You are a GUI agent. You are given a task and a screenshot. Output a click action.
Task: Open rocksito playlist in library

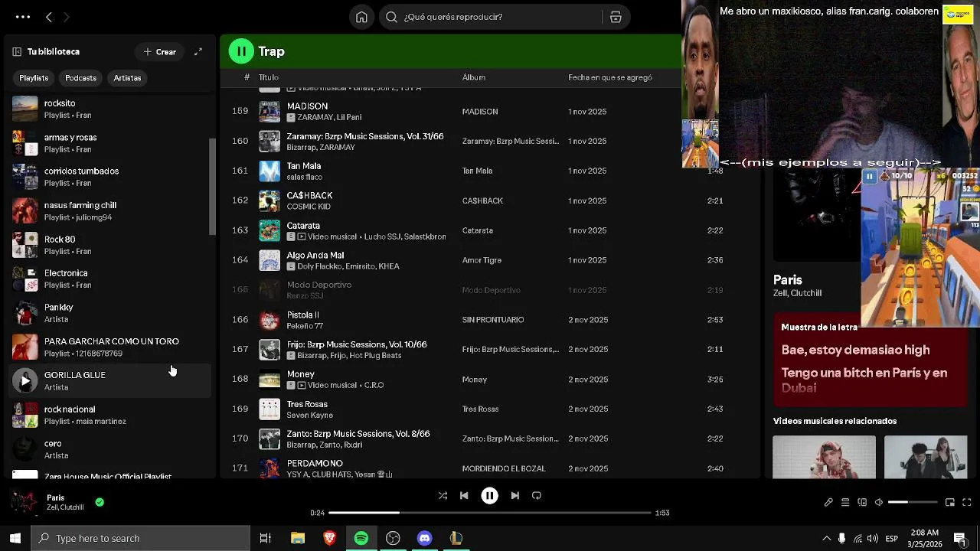tap(110, 109)
